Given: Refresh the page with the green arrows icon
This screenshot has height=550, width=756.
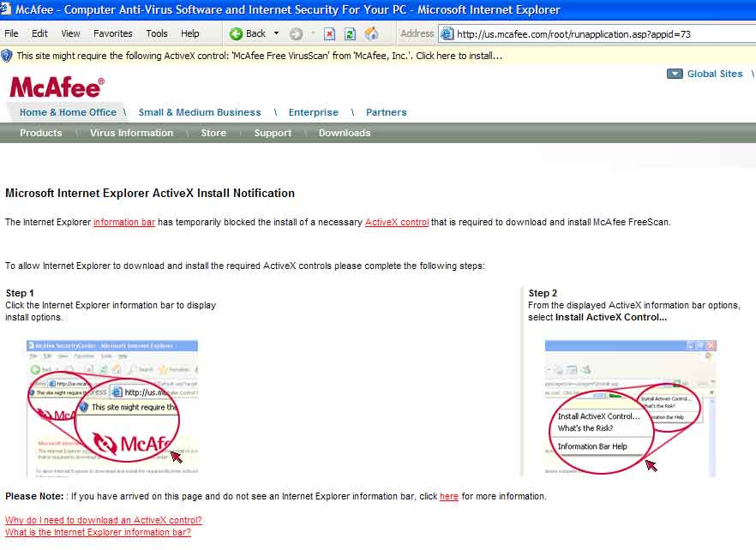Looking at the screenshot, I should click(350, 33).
